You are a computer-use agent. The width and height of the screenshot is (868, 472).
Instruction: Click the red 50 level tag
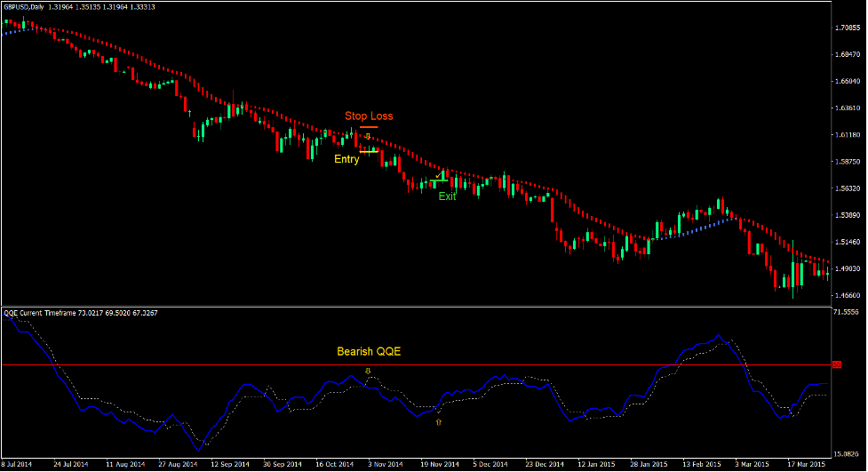[836, 365]
